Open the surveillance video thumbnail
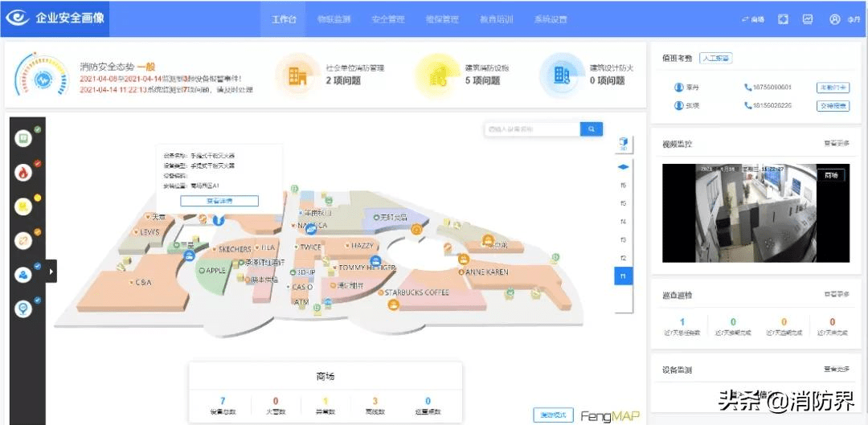868x425 pixels. [x=755, y=213]
